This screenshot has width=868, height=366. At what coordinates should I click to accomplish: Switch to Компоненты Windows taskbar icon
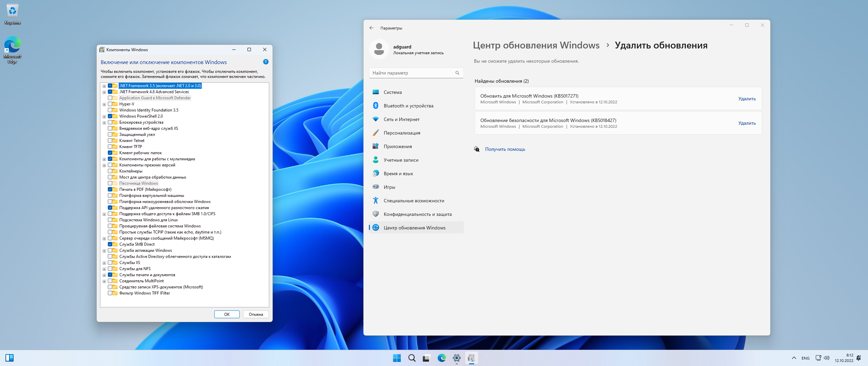coord(471,358)
